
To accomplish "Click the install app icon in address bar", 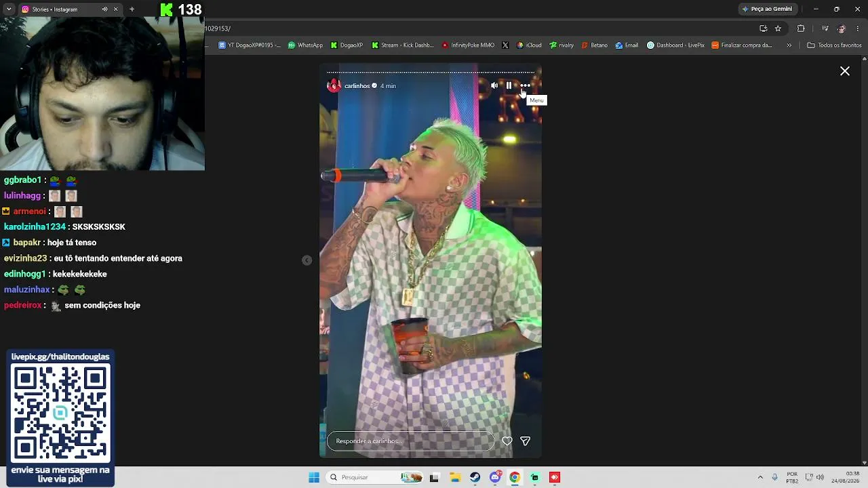I will (x=764, y=28).
